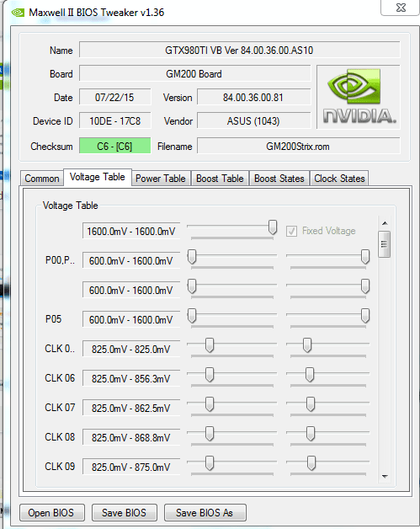This screenshot has width=420, height=529.
Task: Click the Save BIOS As button
Action: click(205, 513)
